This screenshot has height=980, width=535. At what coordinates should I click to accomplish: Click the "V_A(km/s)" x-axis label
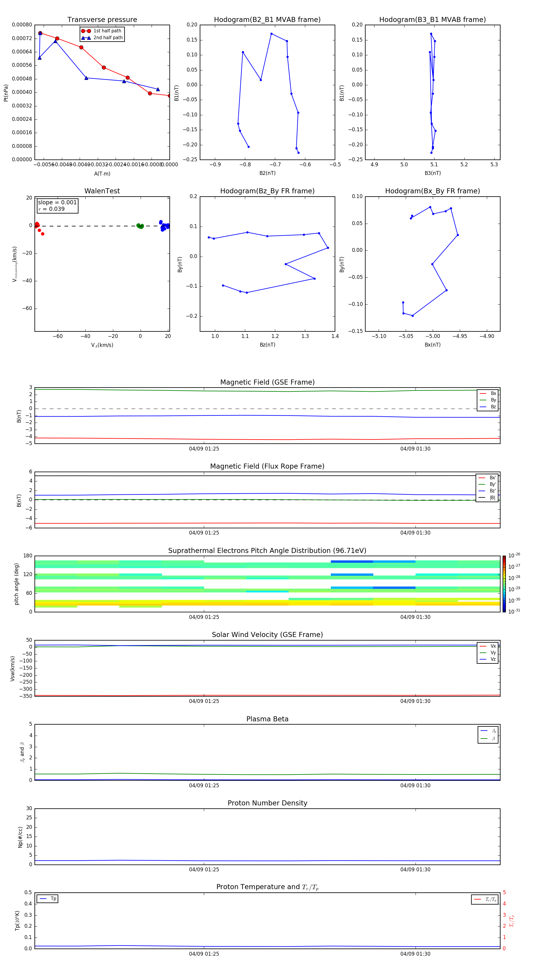point(102,345)
